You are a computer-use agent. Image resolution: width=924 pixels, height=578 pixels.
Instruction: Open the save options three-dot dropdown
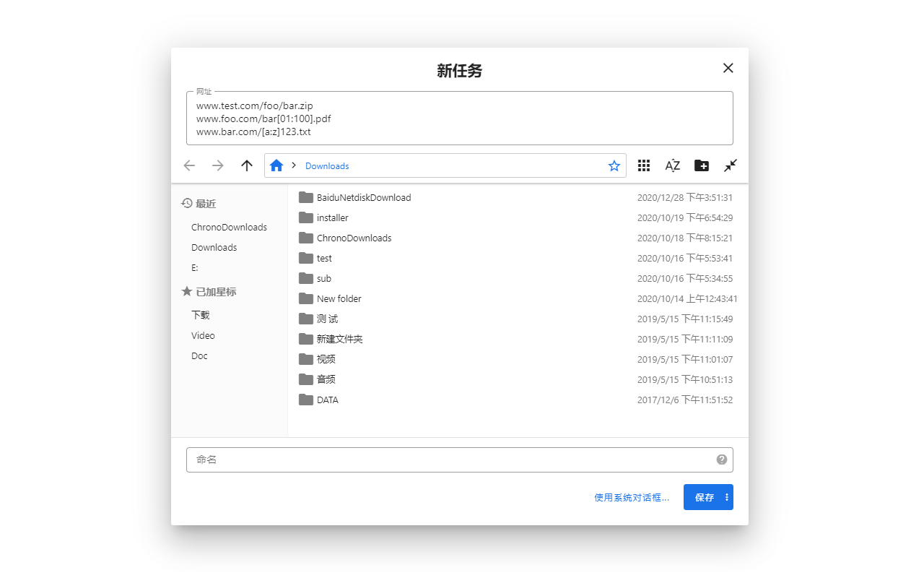pyautogui.click(x=727, y=497)
